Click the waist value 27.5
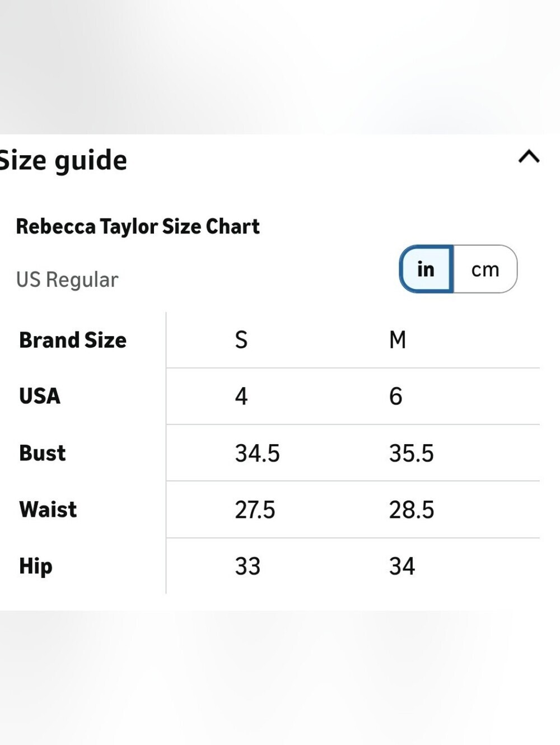This screenshot has width=560, height=745. tap(255, 510)
